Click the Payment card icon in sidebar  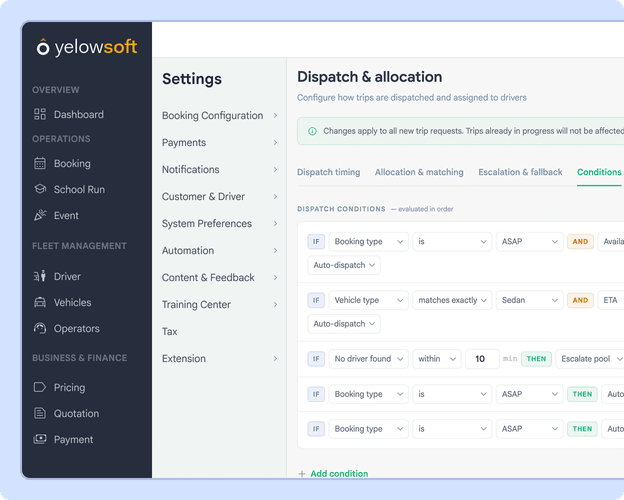pos(40,439)
